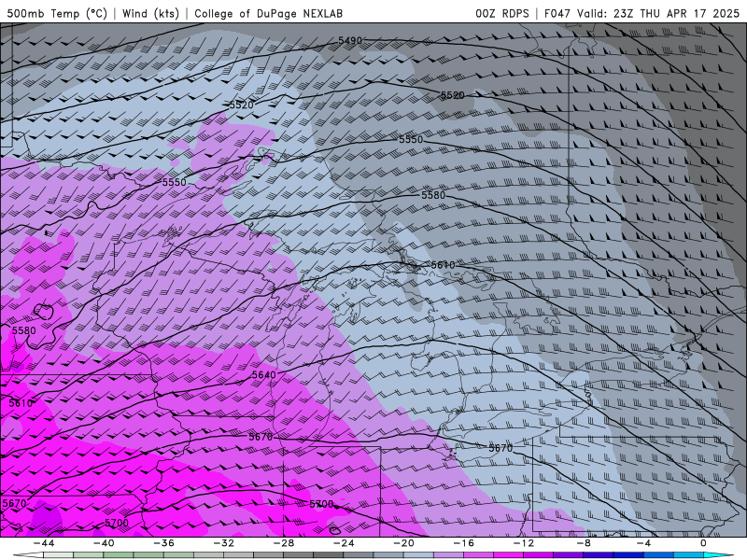Click the "F047" forecast hour label

coord(557,13)
